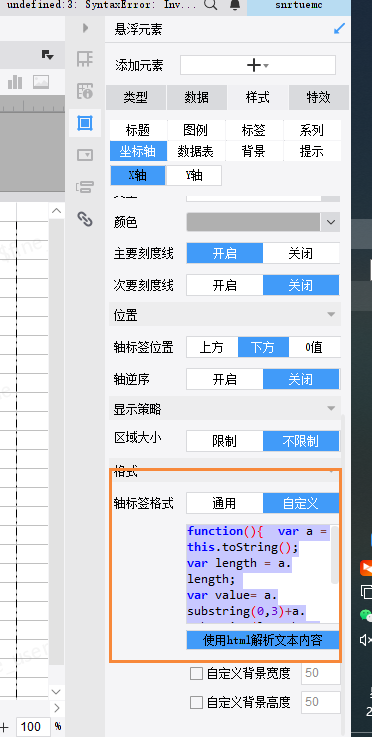The height and width of the screenshot is (737, 372).
Task: Choose the Y轴 sub-tab
Action: [194, 175]
